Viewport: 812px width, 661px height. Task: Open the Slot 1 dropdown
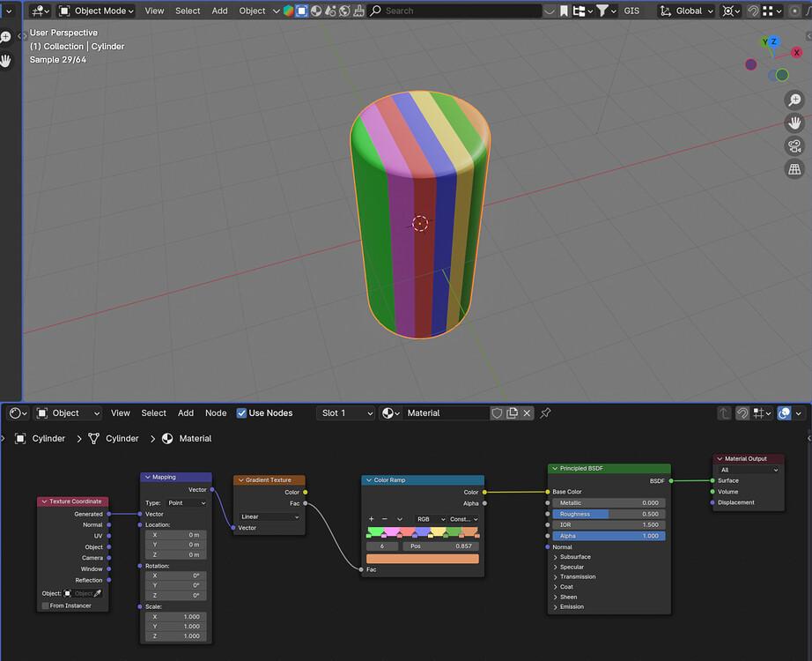345,413
